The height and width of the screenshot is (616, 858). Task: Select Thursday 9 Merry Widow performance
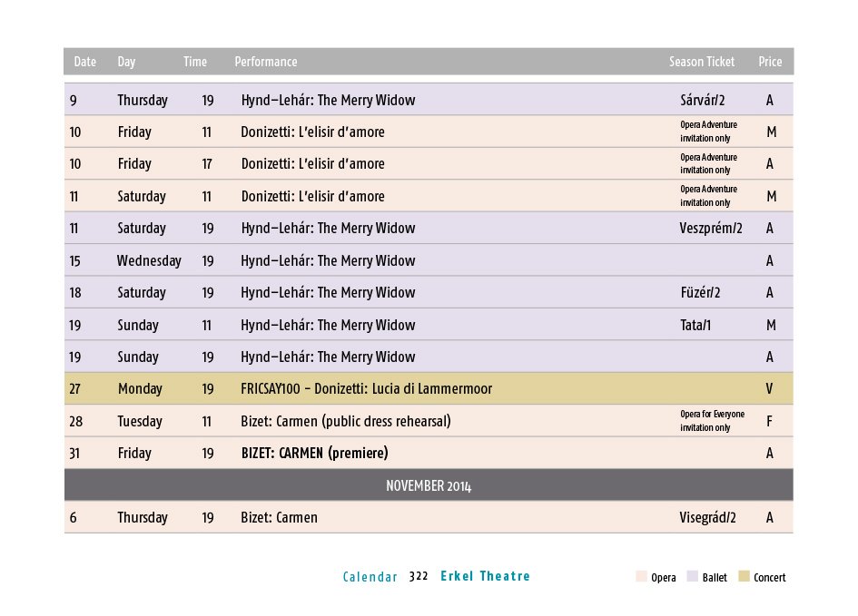[x=429, y=100]
